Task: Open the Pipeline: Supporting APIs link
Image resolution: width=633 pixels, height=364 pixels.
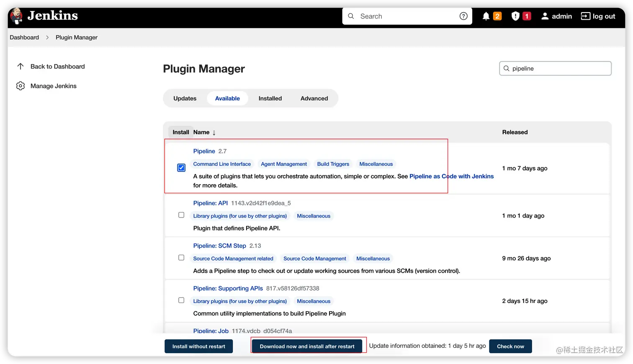Action: coord(228,288)
